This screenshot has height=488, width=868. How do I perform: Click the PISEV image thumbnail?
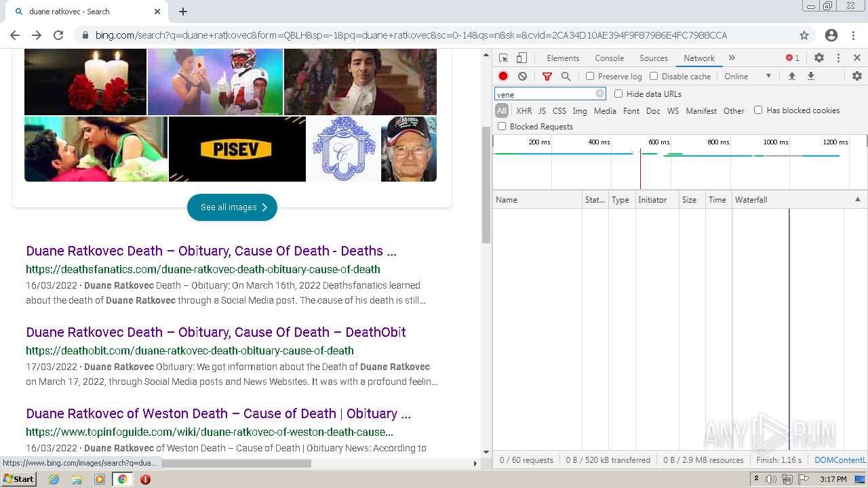coord(237,149)
